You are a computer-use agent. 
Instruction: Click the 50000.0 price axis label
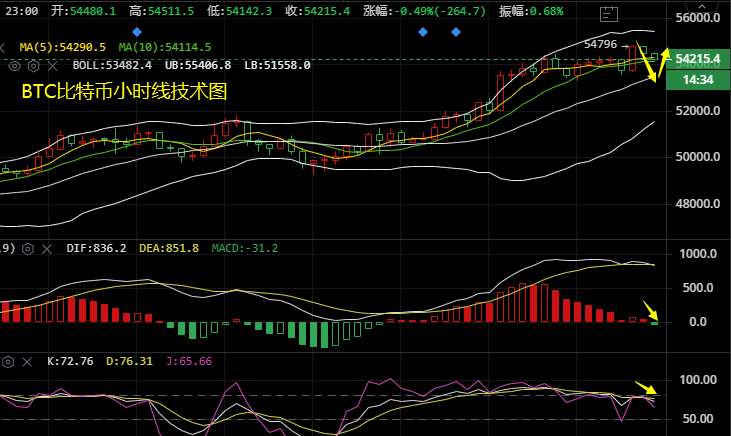698,157
